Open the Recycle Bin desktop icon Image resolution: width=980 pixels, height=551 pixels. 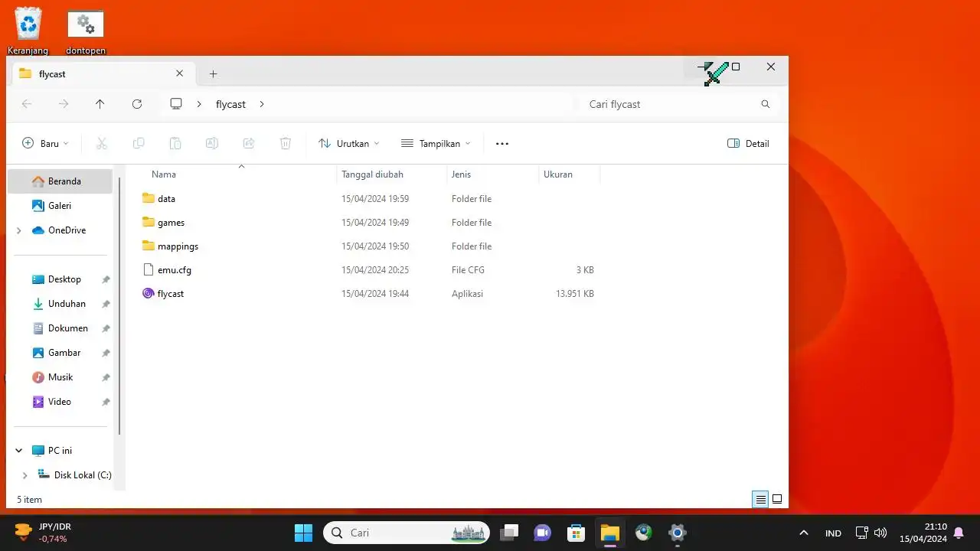[28, 31]
